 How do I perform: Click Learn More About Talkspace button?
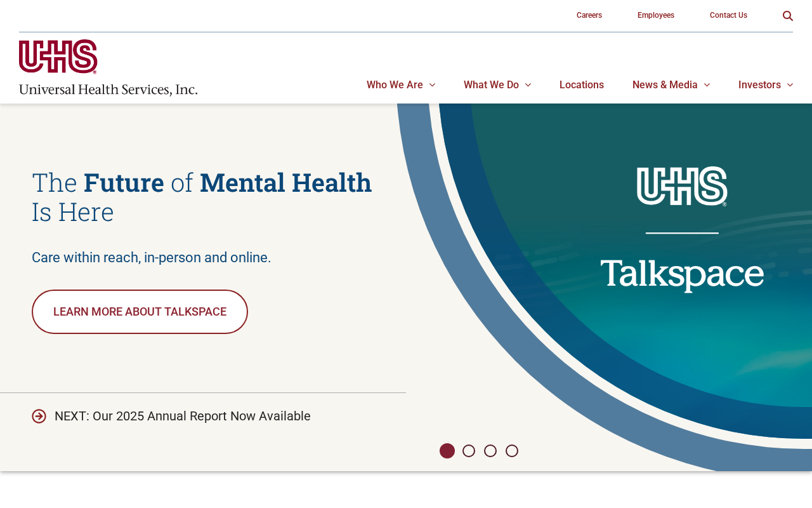[x=140, y=312]
